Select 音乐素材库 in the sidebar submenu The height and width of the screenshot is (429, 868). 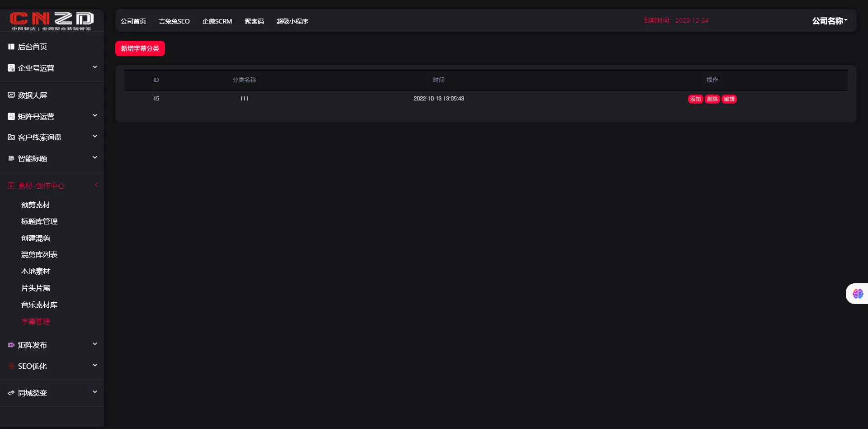point(39,305)
